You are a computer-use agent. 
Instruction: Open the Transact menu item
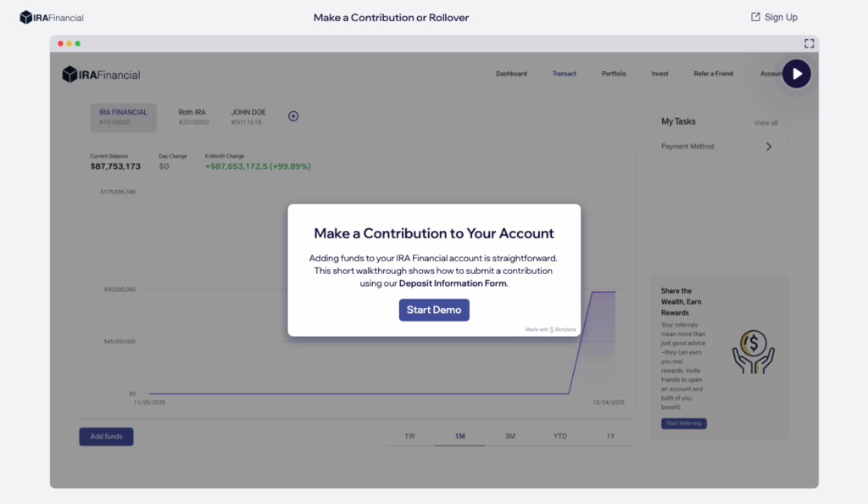pyautogui.click(x=564, y=74)
